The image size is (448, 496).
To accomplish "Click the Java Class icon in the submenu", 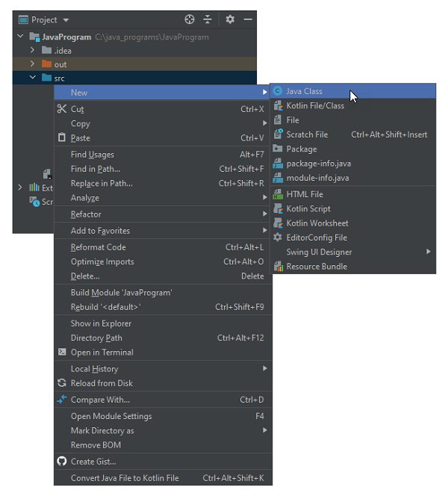I will coord(278,91).
